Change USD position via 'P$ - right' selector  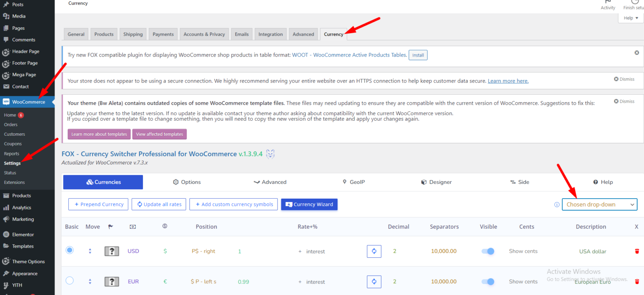(x=203, y=251)
